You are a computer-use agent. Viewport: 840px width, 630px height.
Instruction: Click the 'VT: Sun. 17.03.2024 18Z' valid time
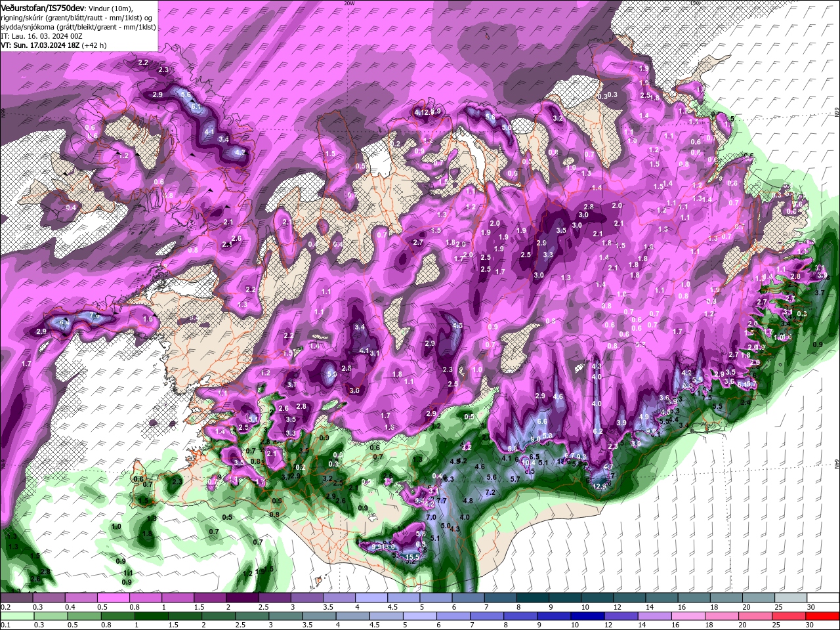click(x=40, y=45)
